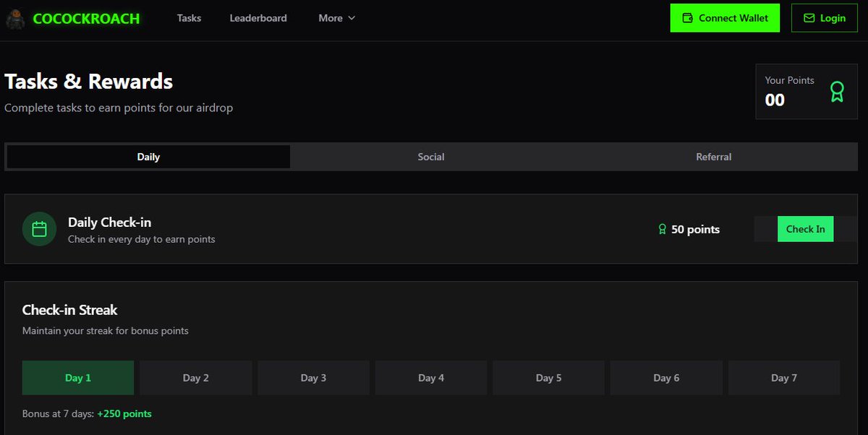Select Day 2 in the streak

[x=196, y=378]
